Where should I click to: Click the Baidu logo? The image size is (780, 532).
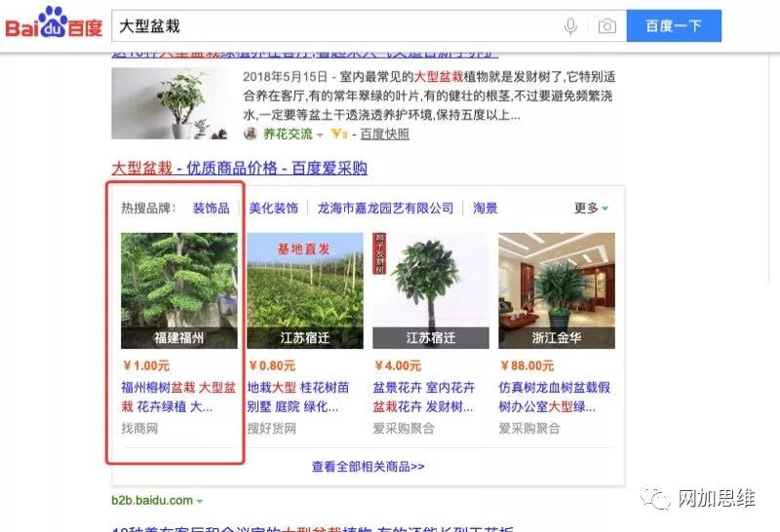tap(54, 24)
